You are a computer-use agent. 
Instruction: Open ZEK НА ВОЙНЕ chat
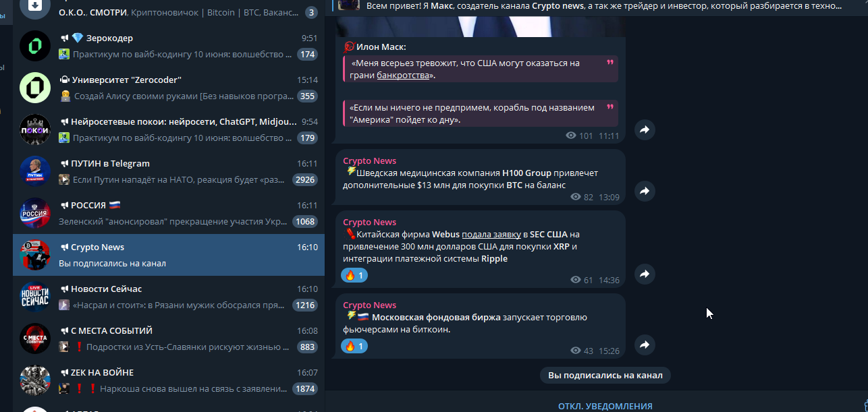click(169, 380)
